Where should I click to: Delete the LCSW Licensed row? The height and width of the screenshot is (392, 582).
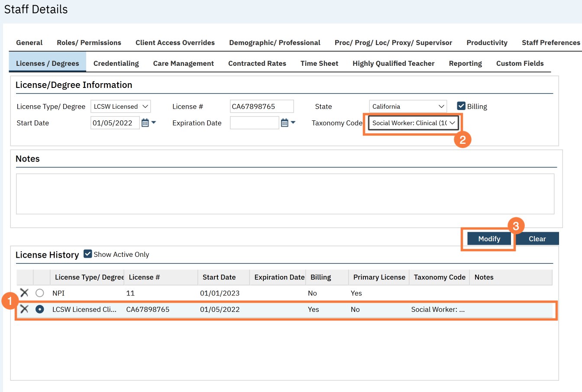coord(24,309)
